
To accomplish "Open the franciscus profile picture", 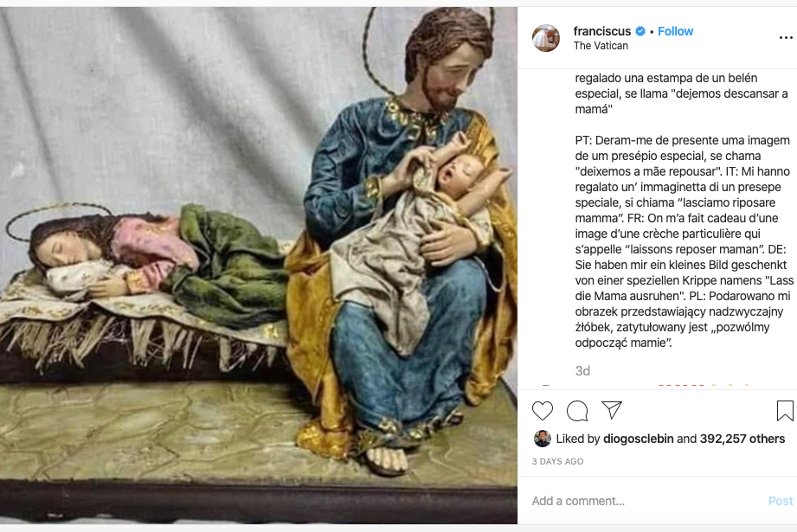I will tap(546, 37).
